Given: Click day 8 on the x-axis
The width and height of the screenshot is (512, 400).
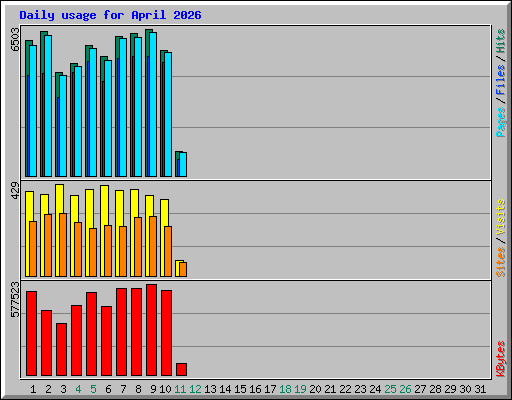Looking at the screenshot, I should click(138, 389).
